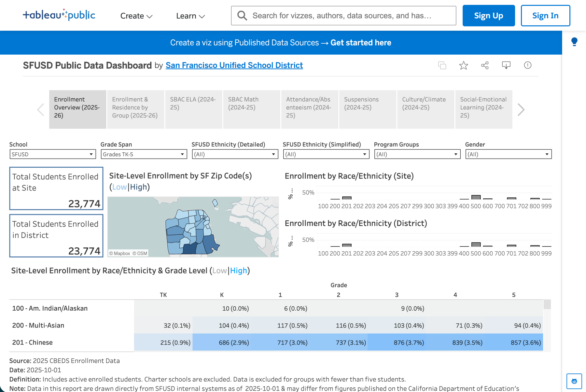This screenshot has height=392, width=586.
Task: Open the Suspensions (2024-25) tab
Action: click(x=368, y=109)
